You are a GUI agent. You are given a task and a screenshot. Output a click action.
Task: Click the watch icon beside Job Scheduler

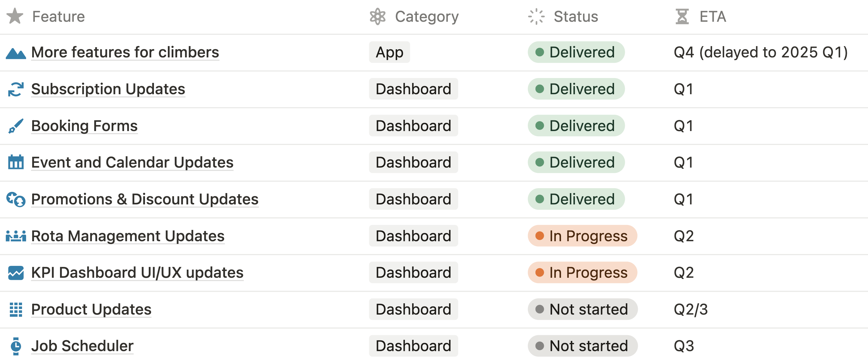15,346
